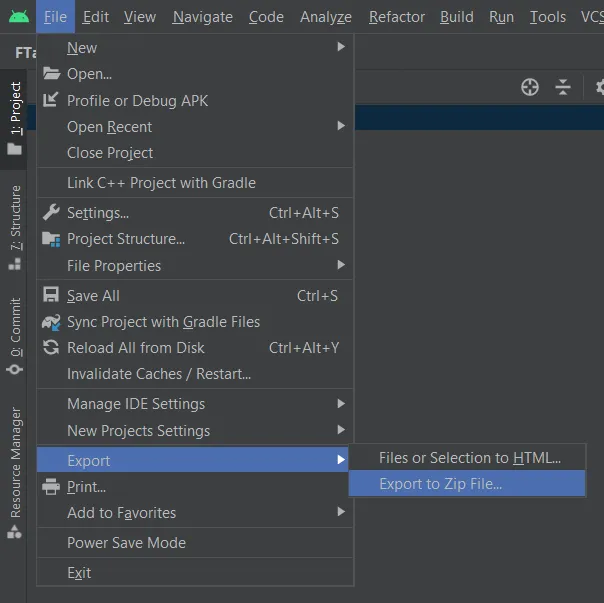
Task: Open the Commit tool window tab
Action: coord(14,336)
